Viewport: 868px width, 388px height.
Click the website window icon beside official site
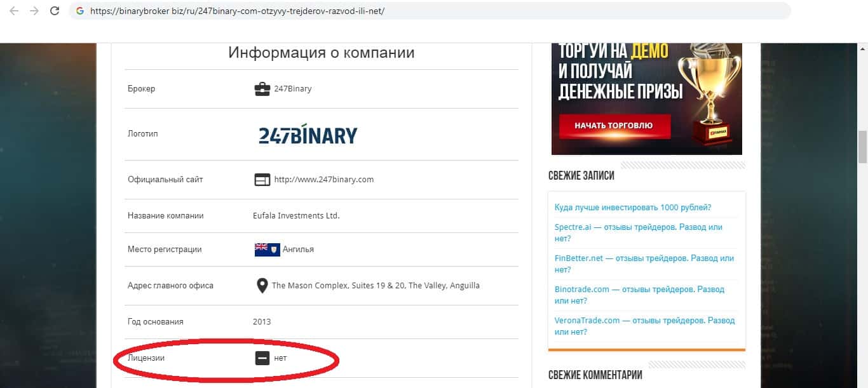262,180
